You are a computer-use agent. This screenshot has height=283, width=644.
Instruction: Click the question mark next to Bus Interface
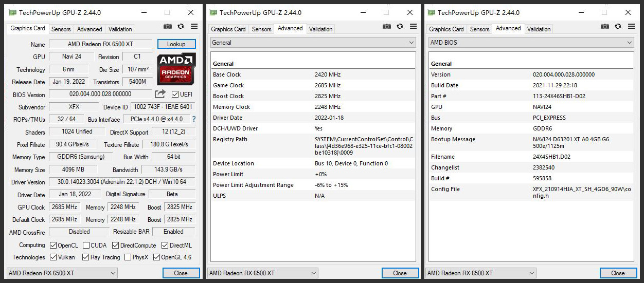pyautogui.click(x=194, y=119)
